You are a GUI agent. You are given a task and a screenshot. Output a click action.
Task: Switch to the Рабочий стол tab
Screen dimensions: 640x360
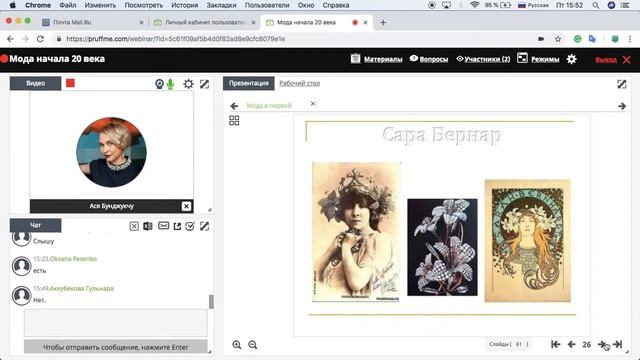[x=300, y=83]
